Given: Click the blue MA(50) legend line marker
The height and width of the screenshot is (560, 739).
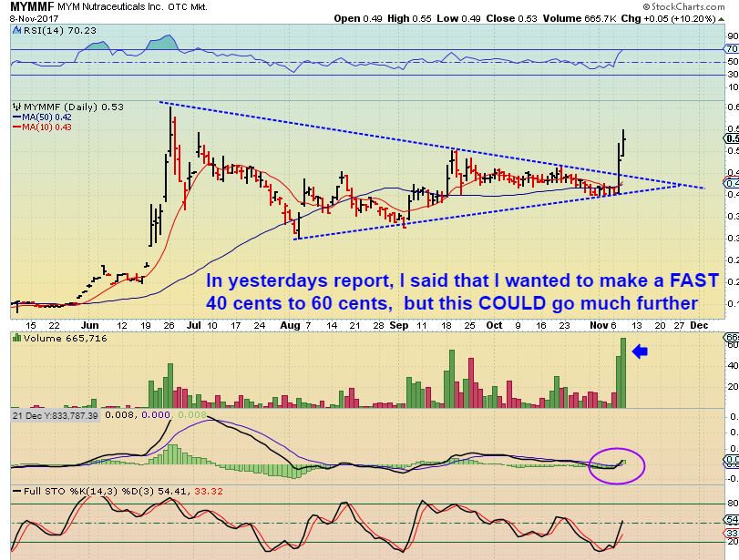Looking at the screenshot, I should click(x=17, y=117).
